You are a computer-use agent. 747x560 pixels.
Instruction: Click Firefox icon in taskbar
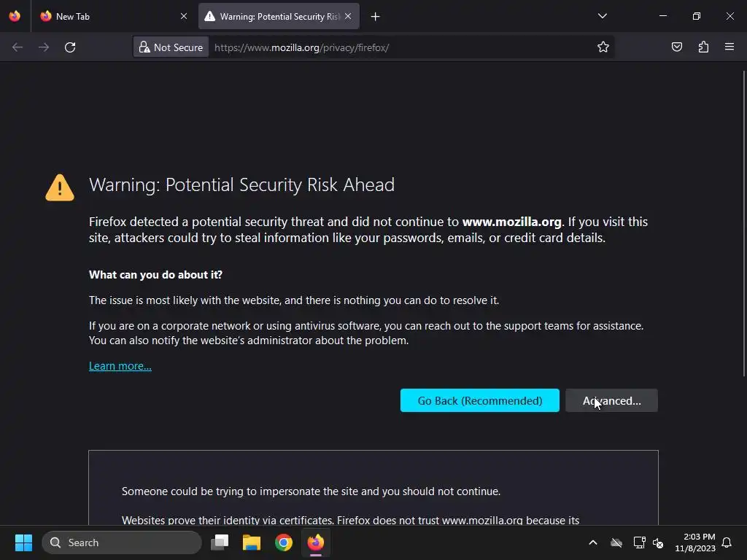pos(315,542)
